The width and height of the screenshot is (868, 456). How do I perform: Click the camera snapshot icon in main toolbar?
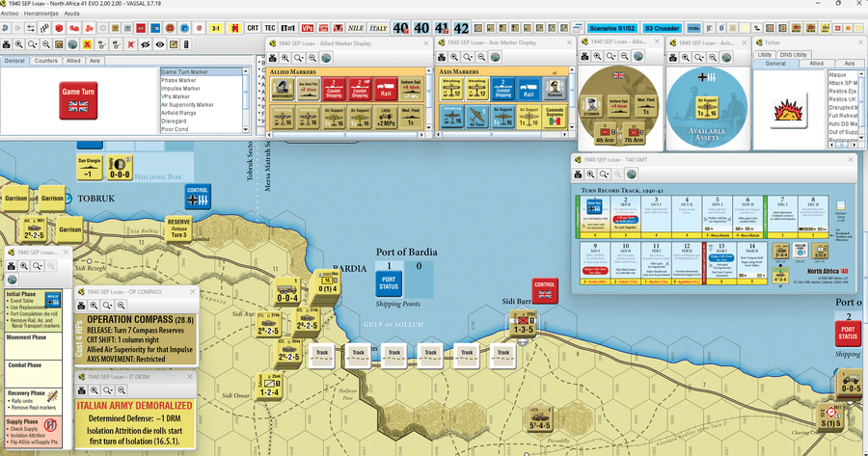tap(6, 44)
